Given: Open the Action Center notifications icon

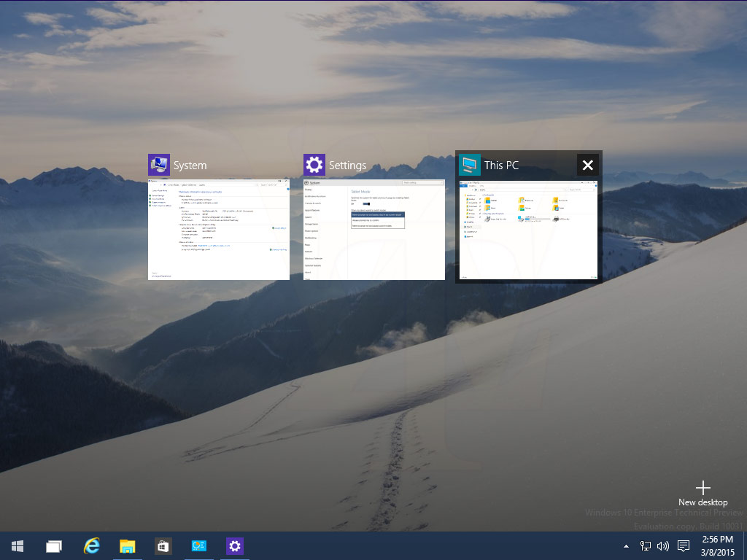Looking at the screenshot, I should (x=684, y=545).
